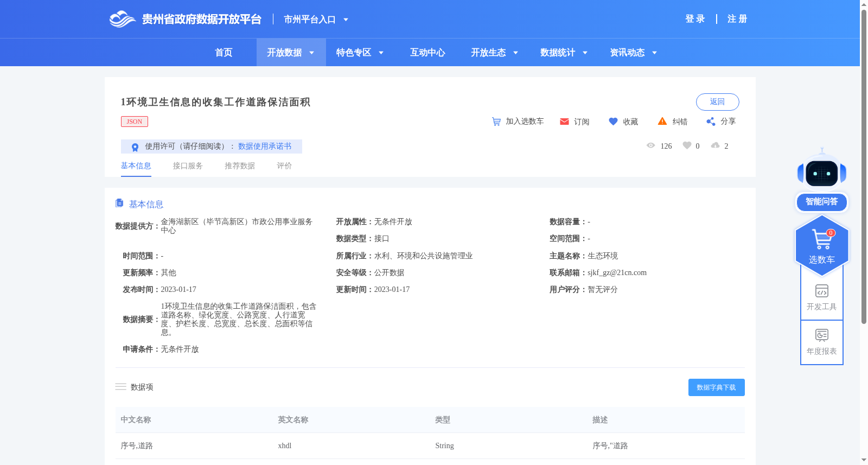Click the 生态环境 theme value
Viewport: 868px width, 465px height.
[603, 256]
